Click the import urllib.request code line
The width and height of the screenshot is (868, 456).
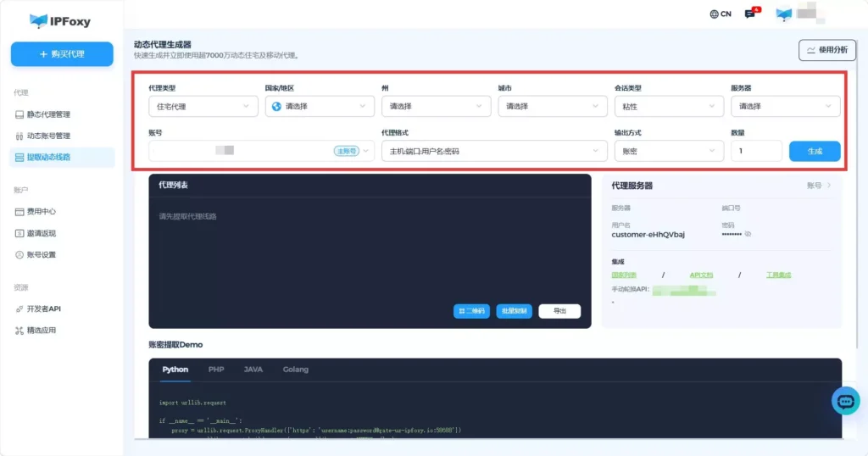tap(192, 403)
